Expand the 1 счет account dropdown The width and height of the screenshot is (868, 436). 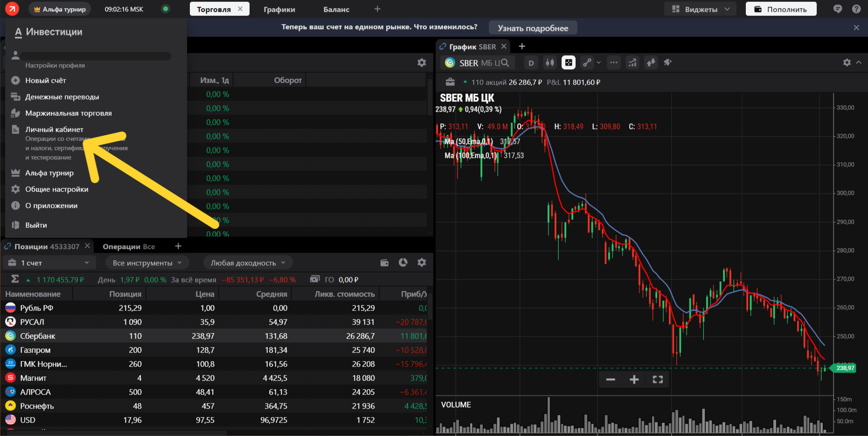point(49,263)
